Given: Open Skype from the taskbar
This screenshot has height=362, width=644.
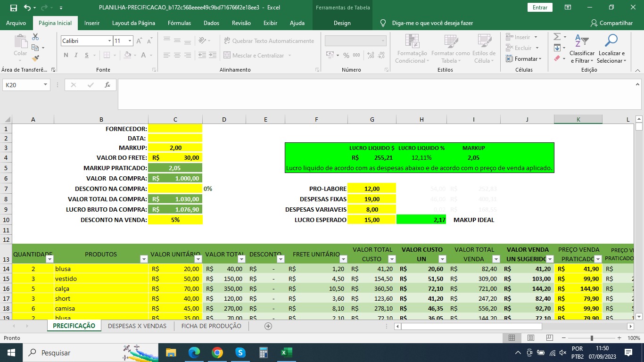Looking at the screenshot, I should [240, 353].
